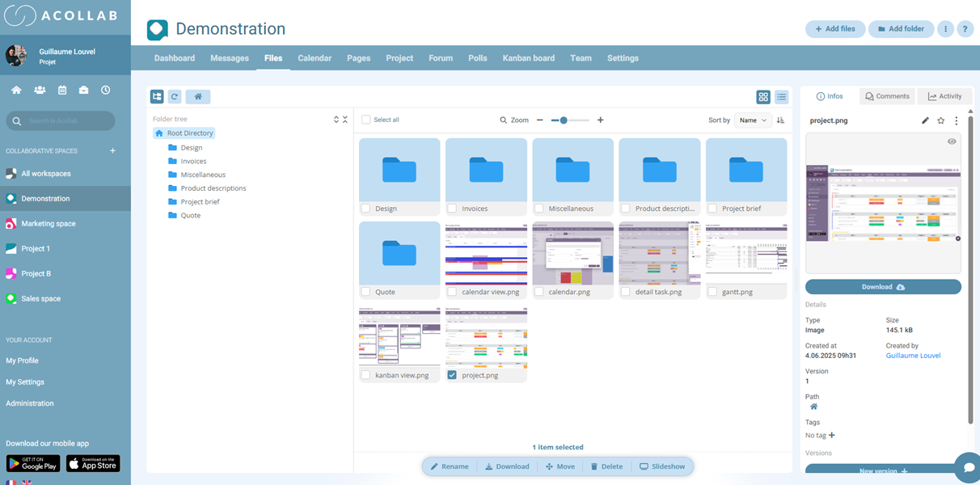980x485 pixels.
Task: Click the zoom slider handle
Action: (564, 120)
